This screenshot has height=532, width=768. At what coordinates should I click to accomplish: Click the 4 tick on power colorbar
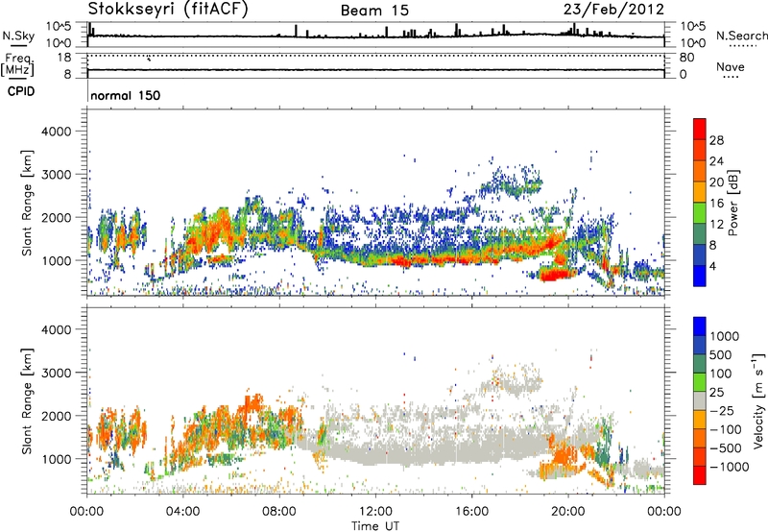click(x=712, y=266)
